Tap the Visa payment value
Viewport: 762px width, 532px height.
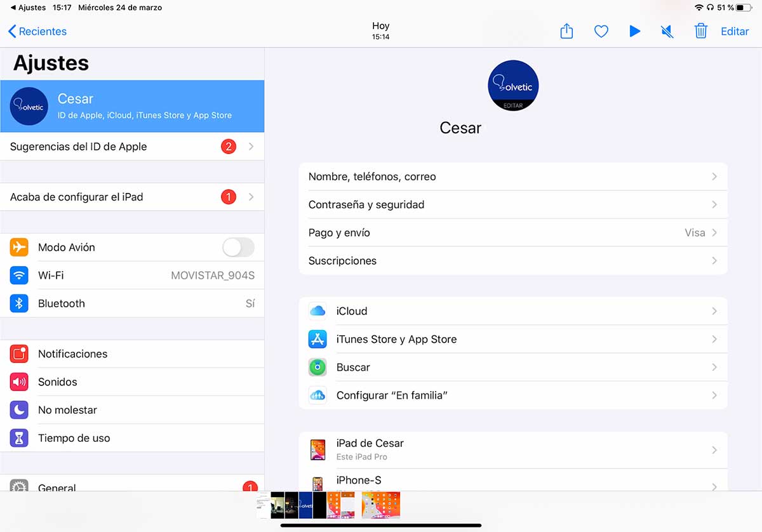pos(695,232)
